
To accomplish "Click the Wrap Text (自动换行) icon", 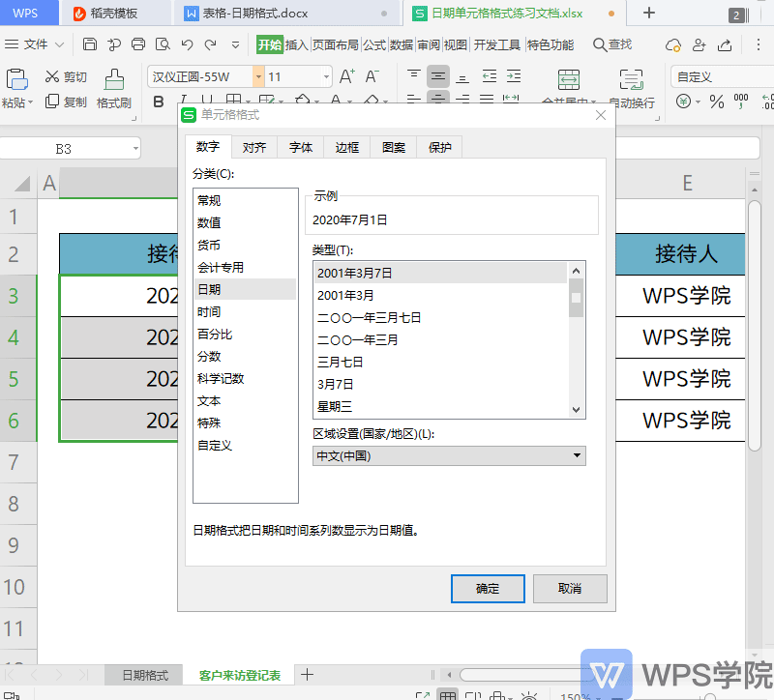I will pyautogui.click(x=632, y=80).
